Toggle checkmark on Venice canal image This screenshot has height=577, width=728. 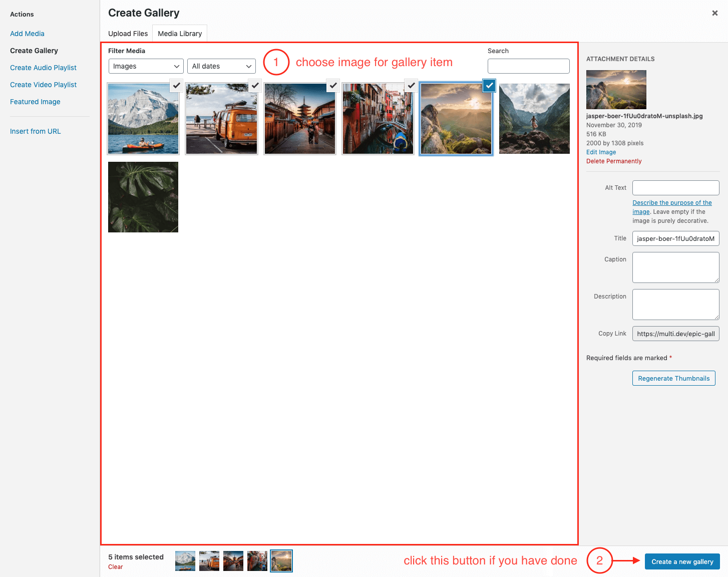[x=411, y=86]
